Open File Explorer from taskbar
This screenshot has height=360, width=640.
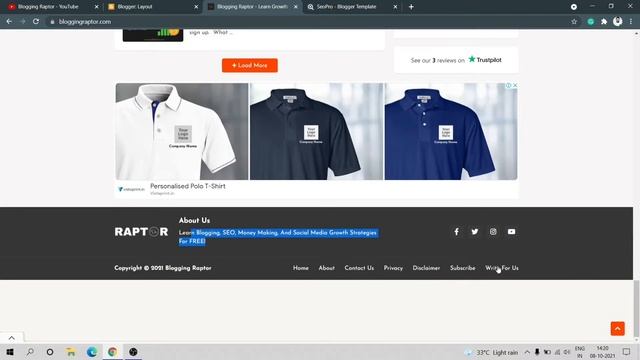pos(71,352)
